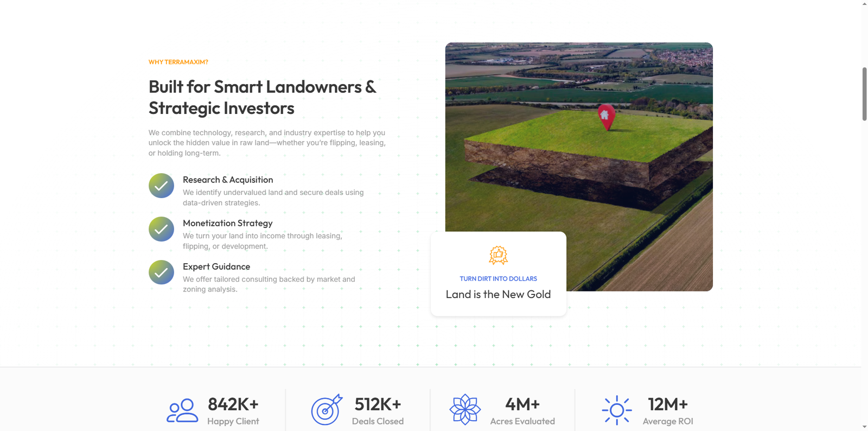
Task: Click the 'Land is the New Gold' heading
Action: [498, 294]
